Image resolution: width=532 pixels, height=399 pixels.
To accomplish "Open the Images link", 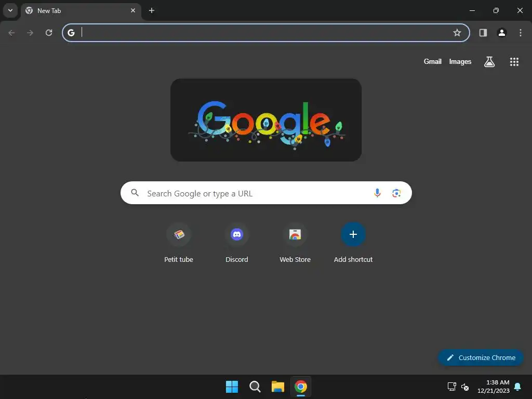I will (x=460, y=61).
